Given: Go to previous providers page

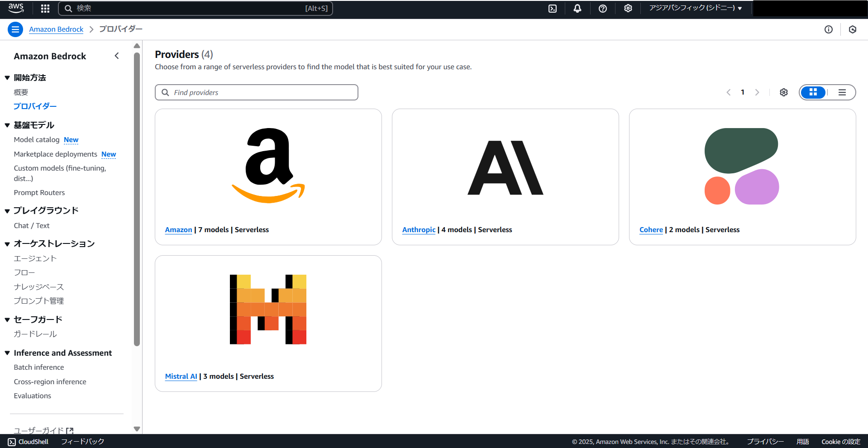Looking at the screenshot, I should [729, 92].
